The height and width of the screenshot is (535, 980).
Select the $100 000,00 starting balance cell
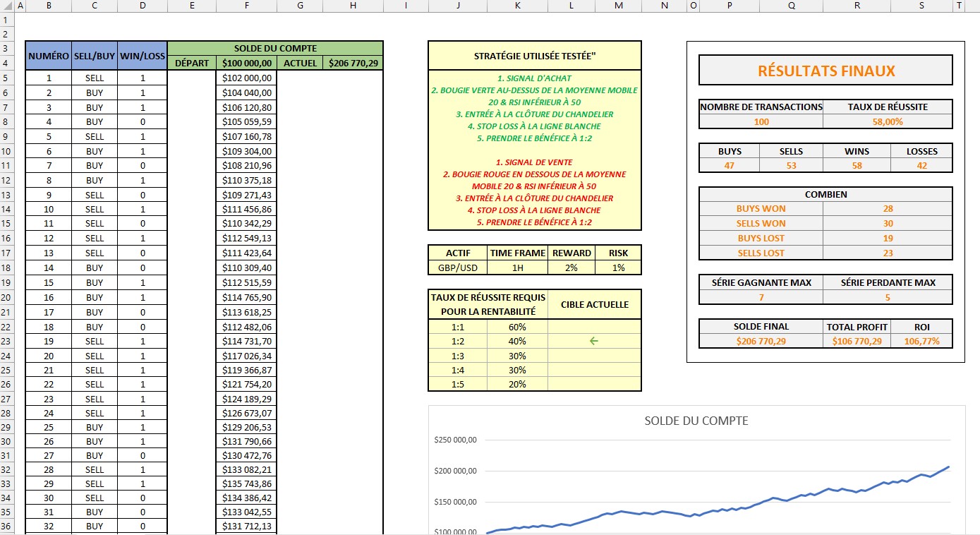pos(246,63)
